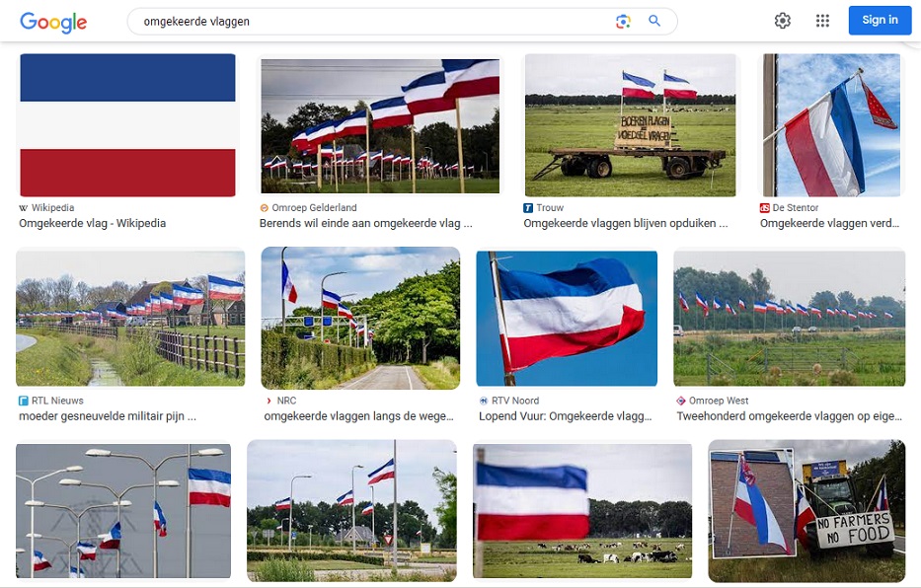Open 'Omgekeerde vlag - Wikipedia' link
The width and height of the screenshot is (921, 588).
tap(92, 223)
